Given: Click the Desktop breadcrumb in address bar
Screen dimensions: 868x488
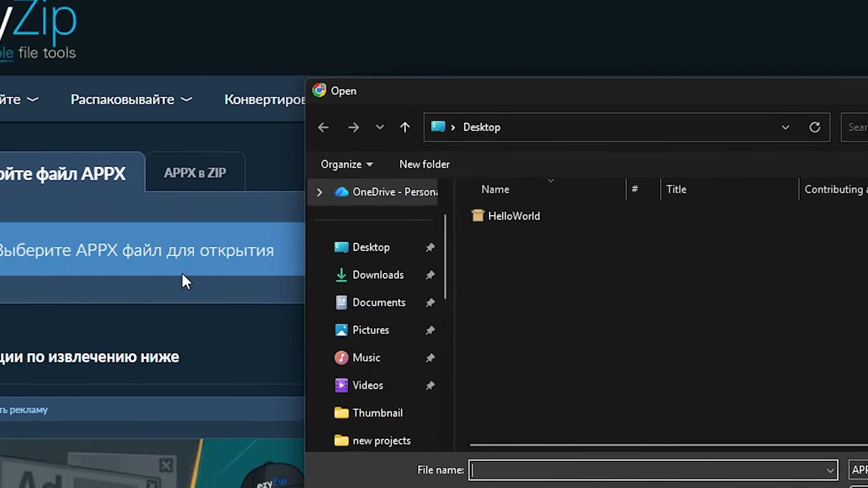Looking at the screenshot, I should [481, 127].
